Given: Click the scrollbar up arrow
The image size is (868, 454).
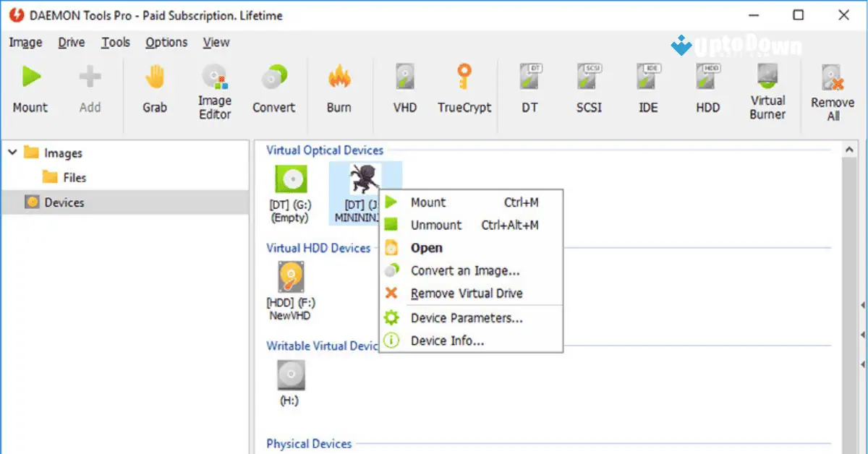Looking at the screenshot, I should coord(850,149).
